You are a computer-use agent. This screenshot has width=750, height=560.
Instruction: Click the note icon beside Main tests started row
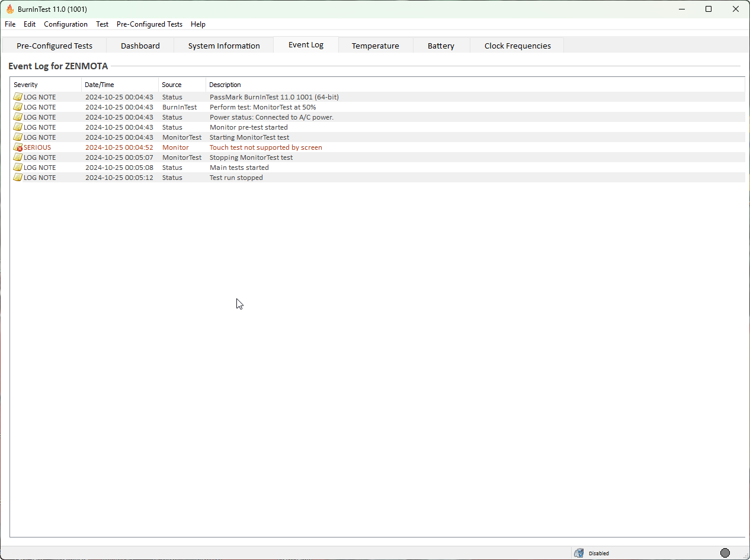pyautogui.click(x=18, y=168)
